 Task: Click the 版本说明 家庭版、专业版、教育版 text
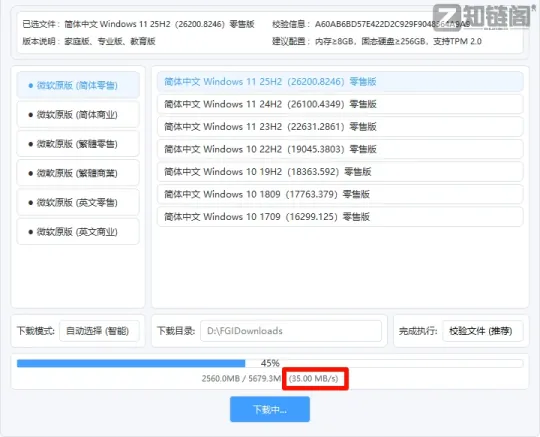[110, 41]
